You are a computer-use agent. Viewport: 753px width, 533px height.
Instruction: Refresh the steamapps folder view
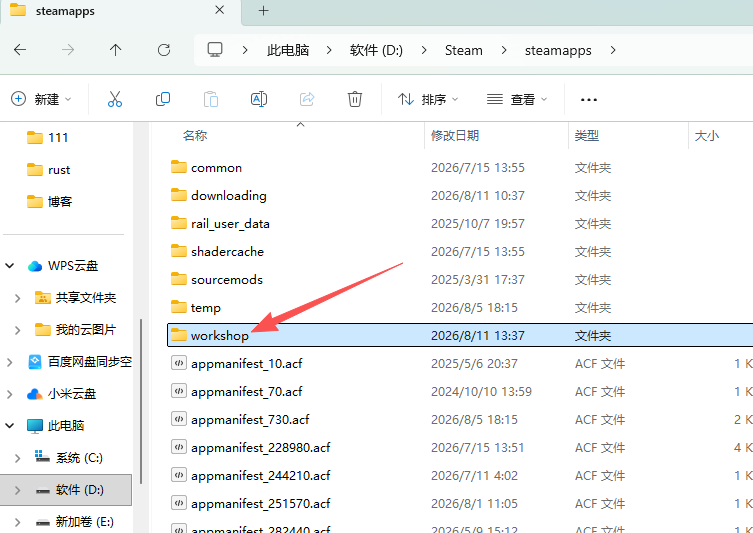[x=164, y=50]
